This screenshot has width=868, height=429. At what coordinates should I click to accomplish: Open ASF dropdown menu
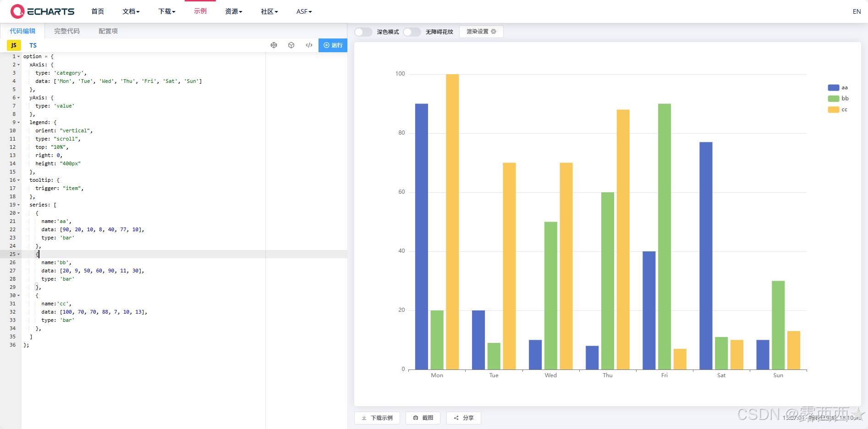304,11
